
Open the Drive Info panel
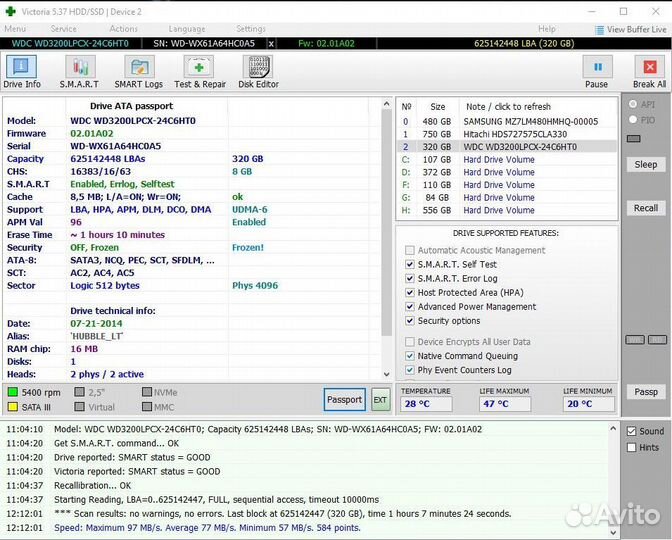click(x=22, y=71)
